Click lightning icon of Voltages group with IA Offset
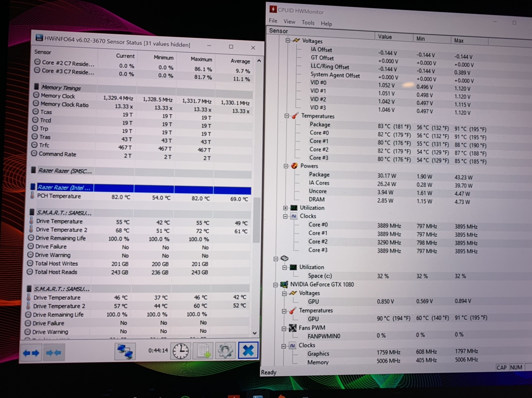Screen dimensions: 532x398 coord(296,40)
